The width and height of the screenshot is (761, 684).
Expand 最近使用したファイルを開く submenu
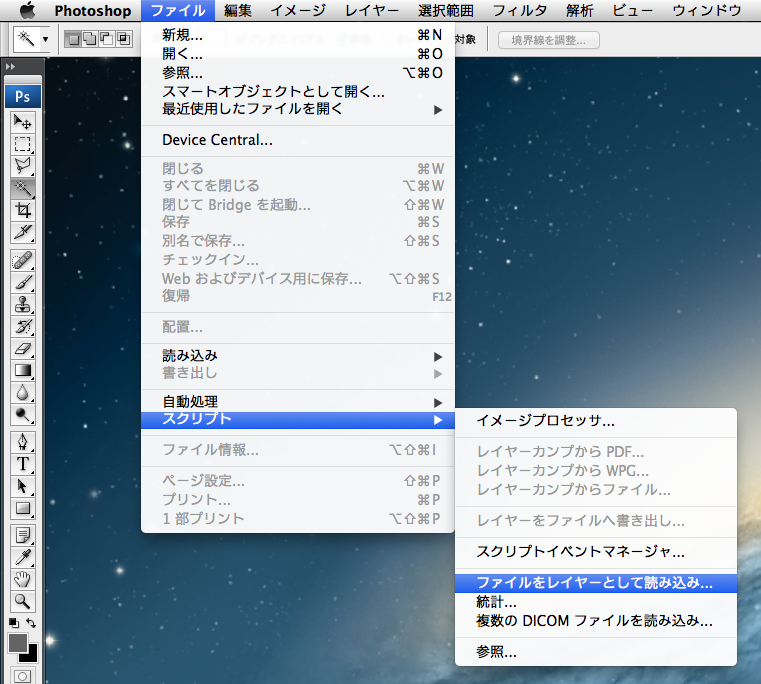tap(300, 109)
